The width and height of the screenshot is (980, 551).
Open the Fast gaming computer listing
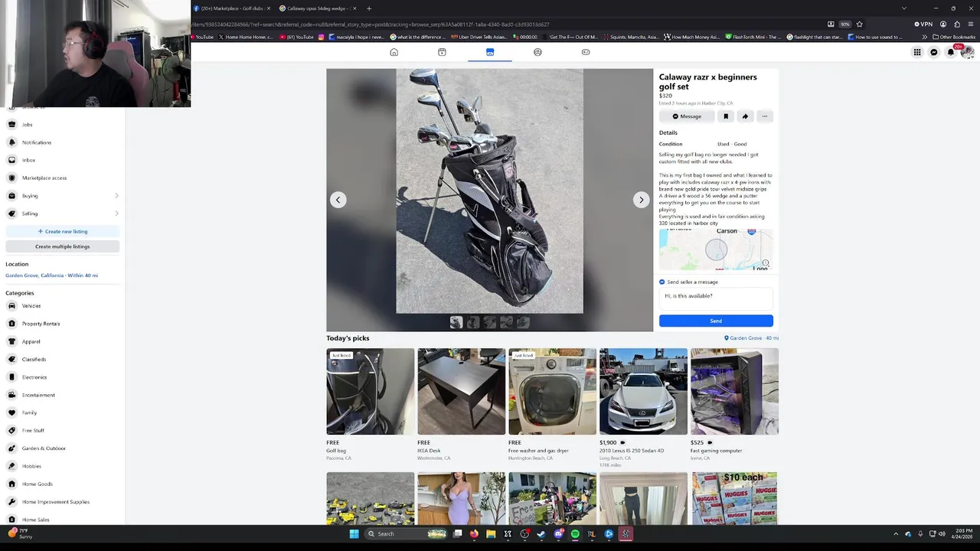(734, 404)
